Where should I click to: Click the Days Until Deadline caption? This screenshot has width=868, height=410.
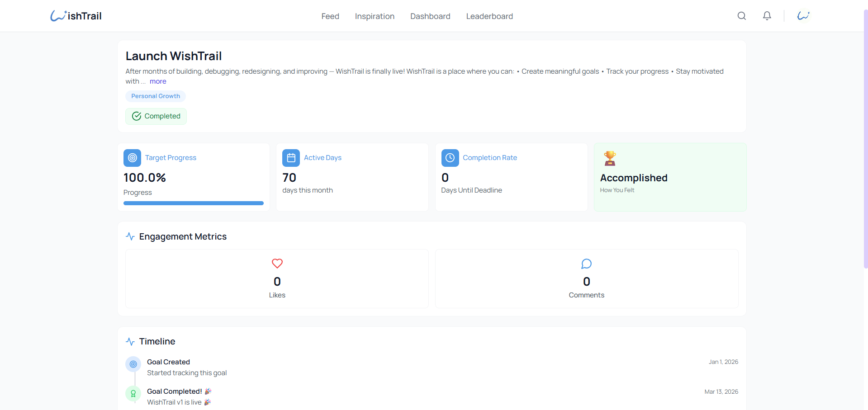[x=472, y=190]
